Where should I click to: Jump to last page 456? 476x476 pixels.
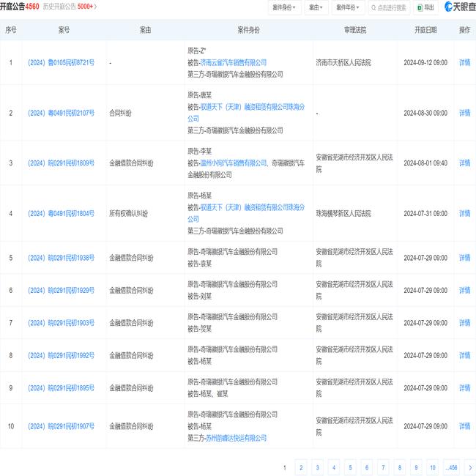[x=450, y=467]
